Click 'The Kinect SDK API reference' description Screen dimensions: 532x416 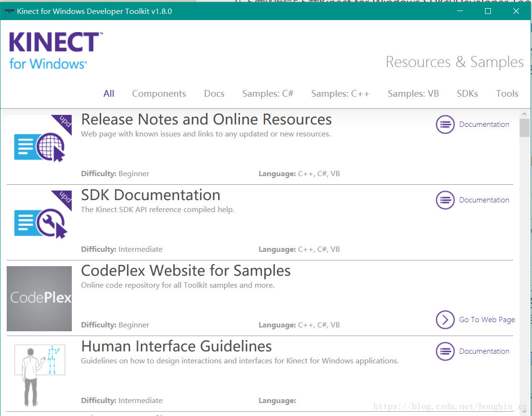point(158,210)
